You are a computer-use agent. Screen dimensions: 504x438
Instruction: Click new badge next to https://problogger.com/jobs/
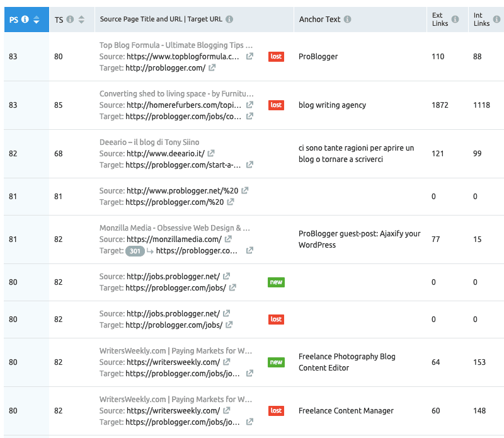(276, 282)
